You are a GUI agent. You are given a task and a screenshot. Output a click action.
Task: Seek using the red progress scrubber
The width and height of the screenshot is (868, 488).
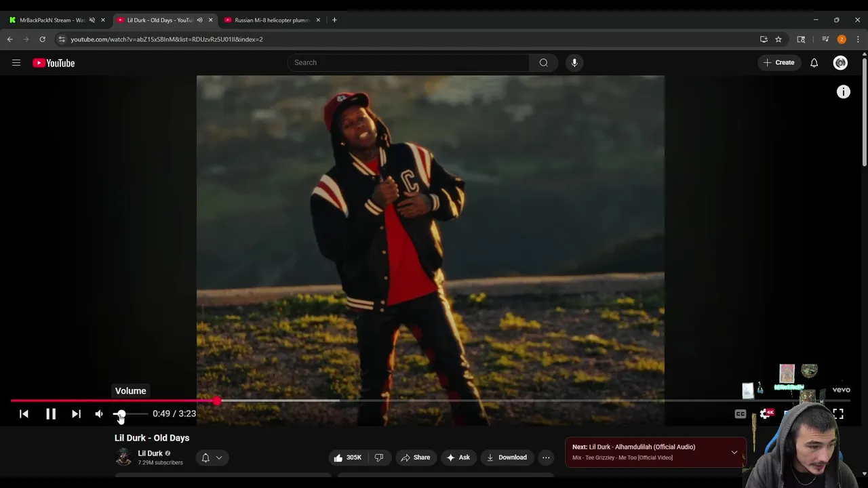pyautogui.click(x=216, y=401)
